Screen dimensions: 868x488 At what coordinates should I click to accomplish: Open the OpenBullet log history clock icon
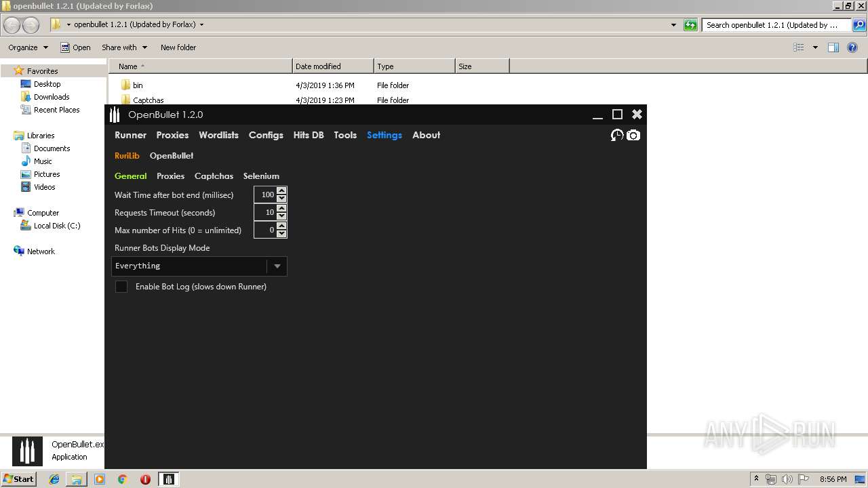616,135
